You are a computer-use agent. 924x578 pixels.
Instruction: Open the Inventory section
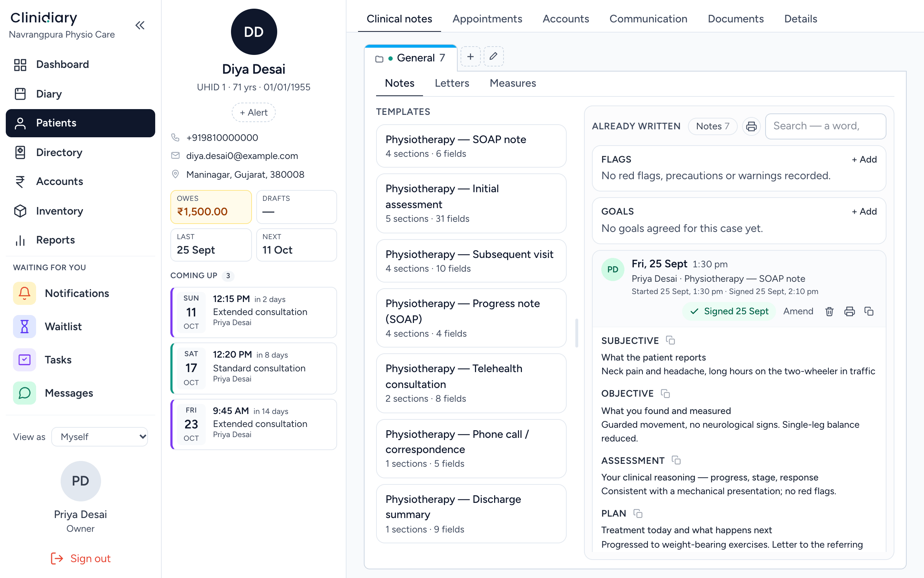(80, 211)
